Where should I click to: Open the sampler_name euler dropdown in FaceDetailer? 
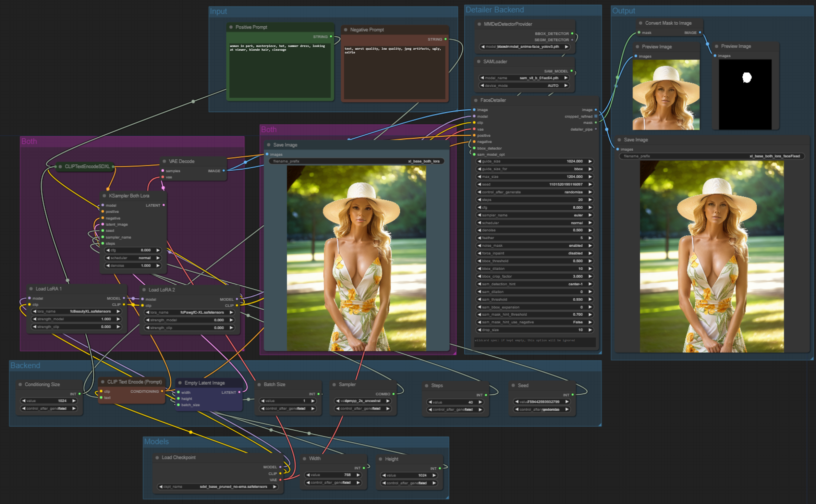click(535, 215)
